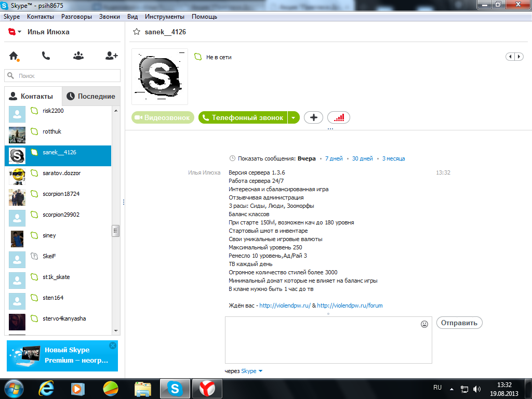This screenshot has width=532, height=399.
Task: Show hidden system tray icons arrow
Action: 451,389
